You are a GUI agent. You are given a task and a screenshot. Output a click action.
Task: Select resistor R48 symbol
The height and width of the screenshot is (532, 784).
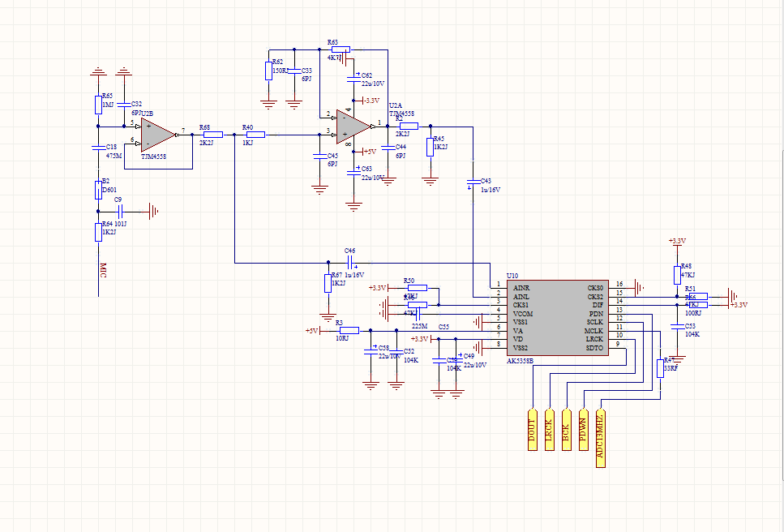[677, 274]
